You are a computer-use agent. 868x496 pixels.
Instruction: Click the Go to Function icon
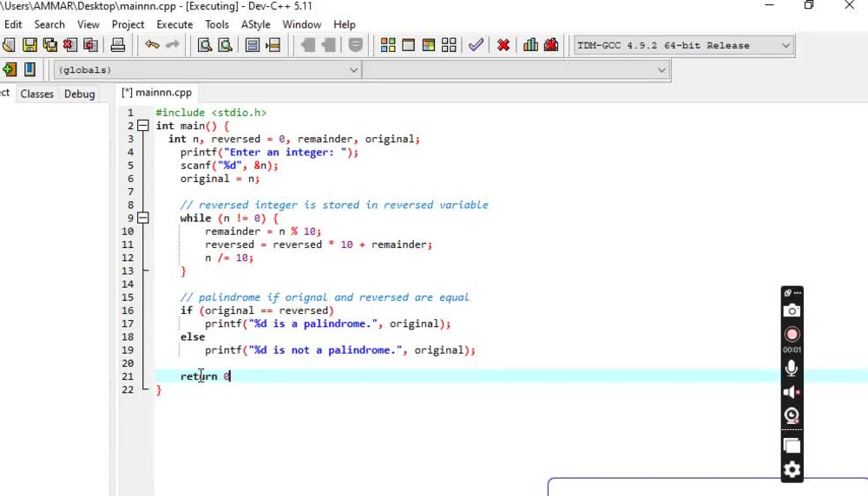(253, 45)
